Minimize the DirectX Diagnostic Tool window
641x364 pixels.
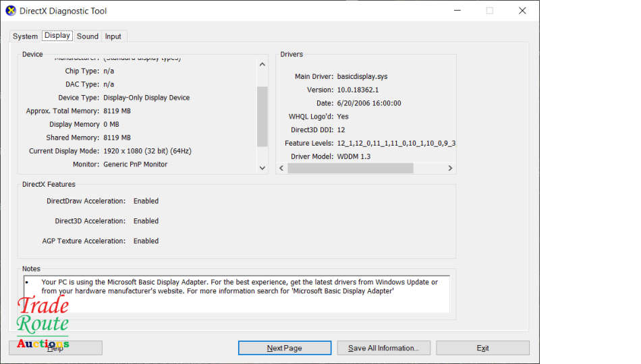pos(457,11)
